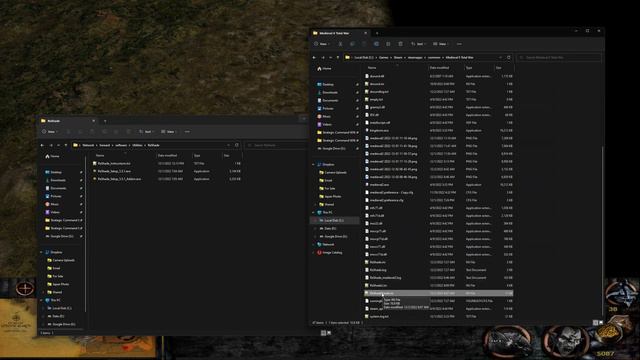Click Share icon in Medieval II Total War toolbar
640x360 pixels.
388,44
